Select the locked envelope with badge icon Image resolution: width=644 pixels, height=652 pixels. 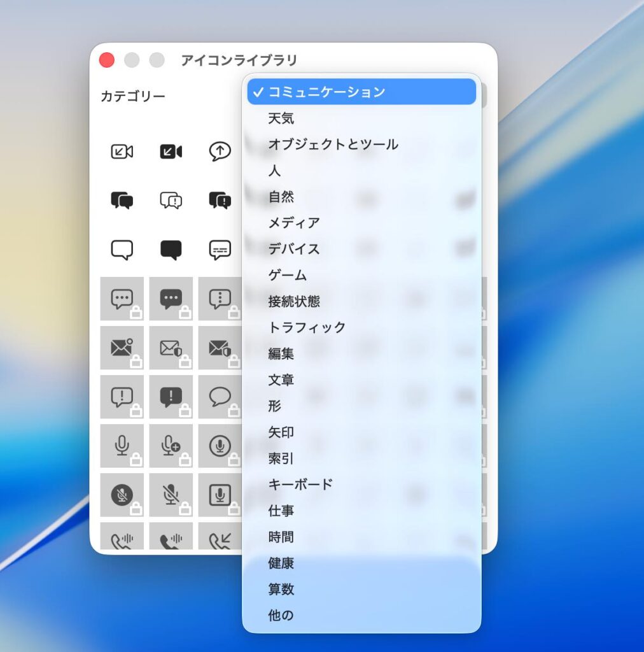122,348
